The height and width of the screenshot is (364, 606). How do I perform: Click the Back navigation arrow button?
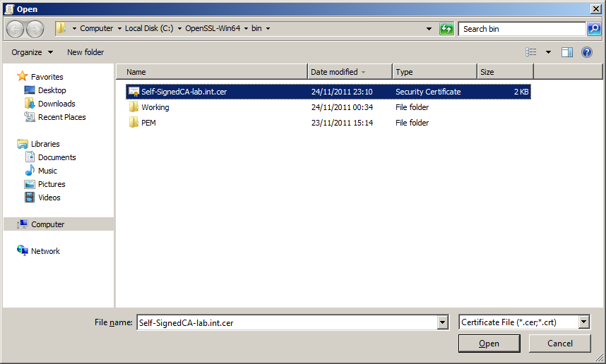coord(16,29)
